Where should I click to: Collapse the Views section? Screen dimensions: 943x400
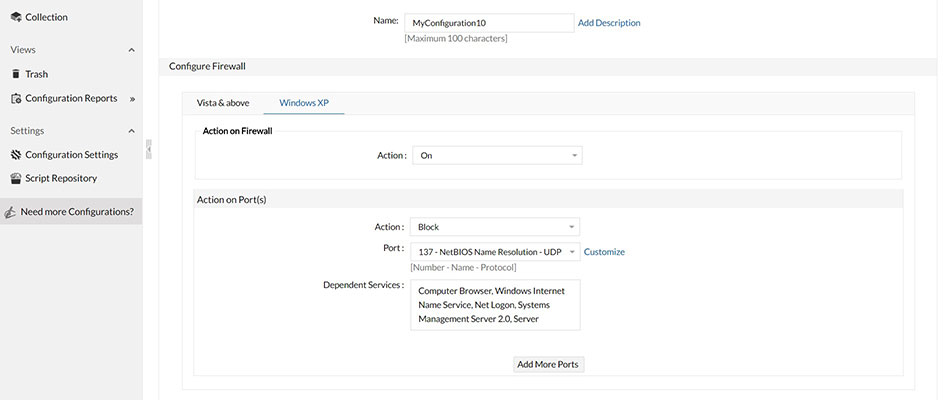(x=131, y=50)
